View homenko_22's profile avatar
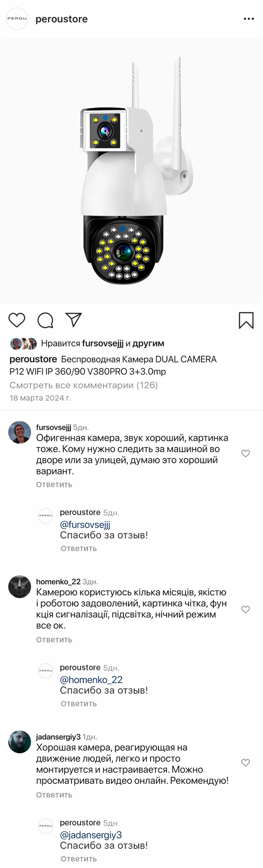Image resolution: width=263 pixels, height=868 pixels. point(20,587)
